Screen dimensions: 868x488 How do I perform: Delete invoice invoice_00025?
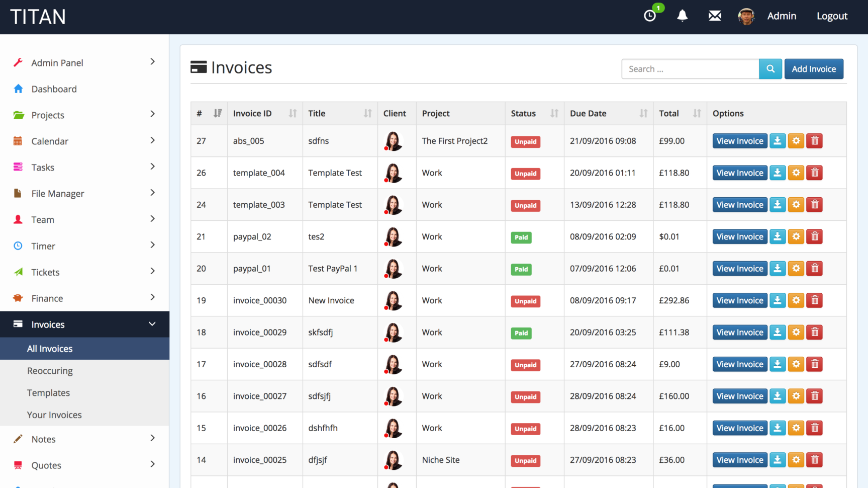coord(815,460)
